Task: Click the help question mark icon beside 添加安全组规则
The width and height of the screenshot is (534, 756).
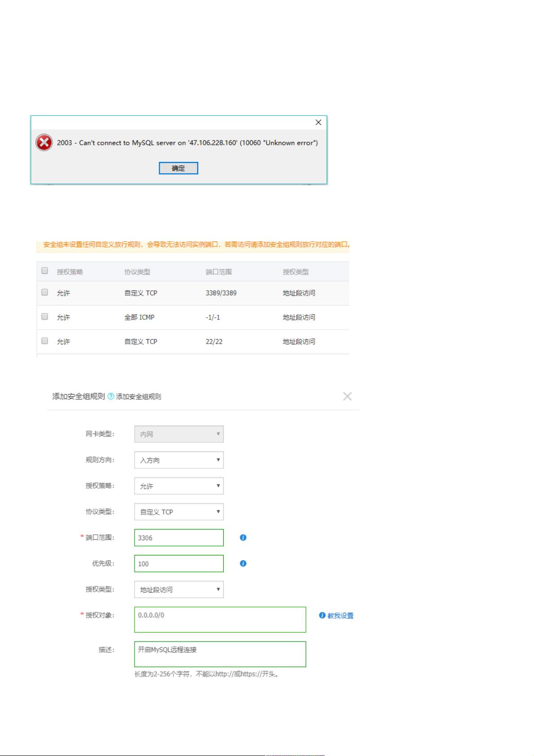Action: coord(111,397)
